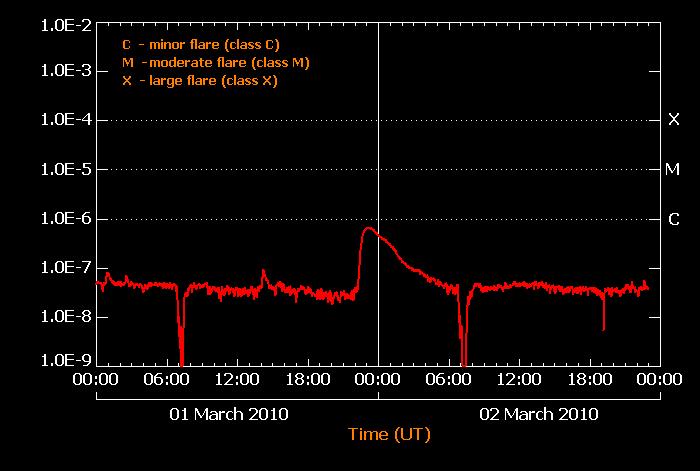The height and width of the screenshot is (471, 700).
Task: Click the 'Time (UT)' axis title
Action: 389,434
